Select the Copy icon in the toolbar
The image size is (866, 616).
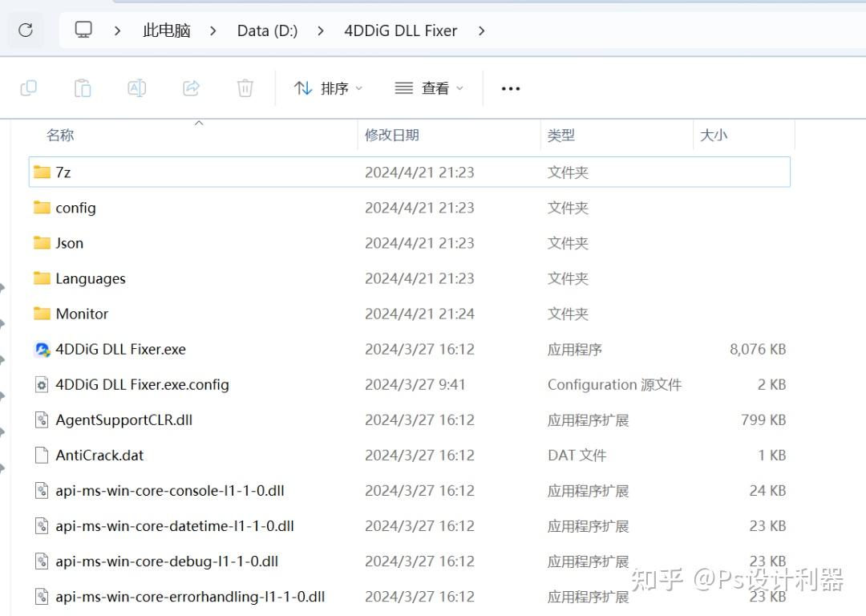[29, 87]
